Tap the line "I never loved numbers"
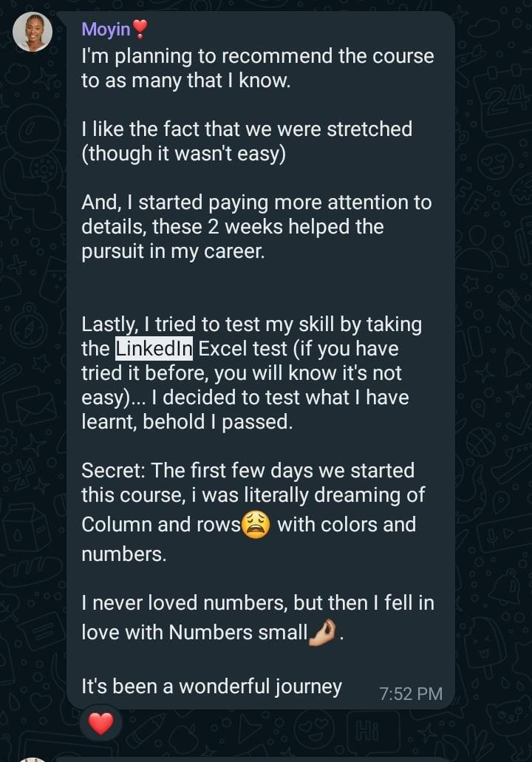Screen dimensions: 532x762 point(257,603)
